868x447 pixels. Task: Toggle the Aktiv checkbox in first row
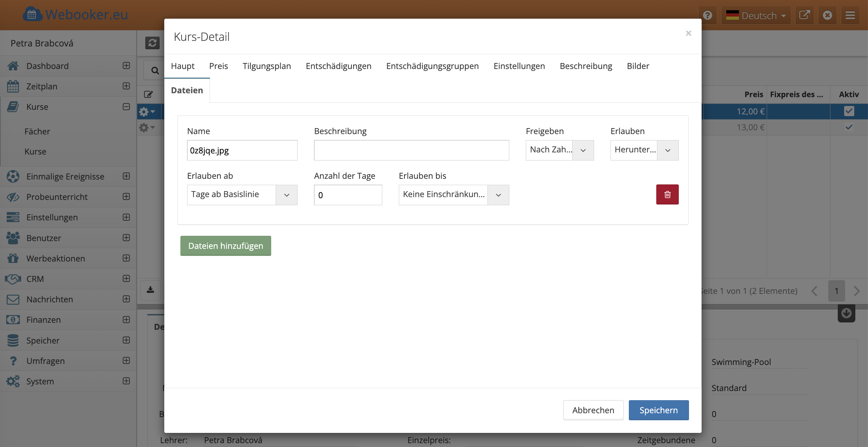pyautogui.click(x=849, y=111)
